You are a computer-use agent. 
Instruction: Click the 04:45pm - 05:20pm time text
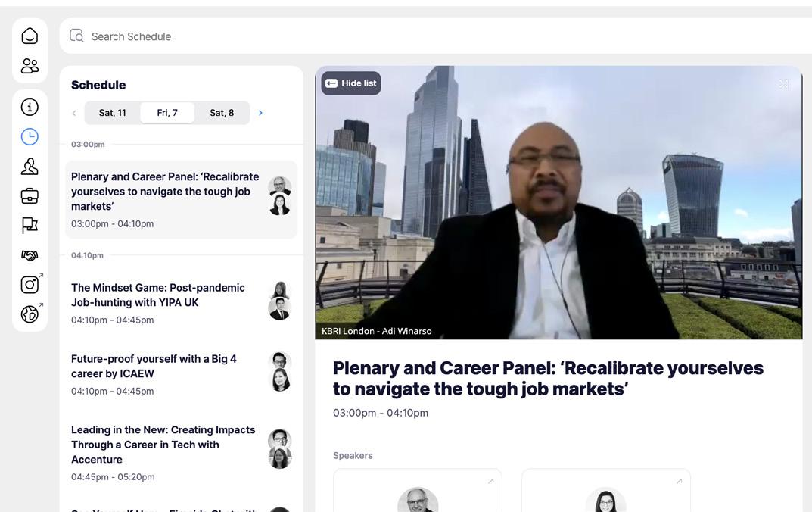pos(113,476)
